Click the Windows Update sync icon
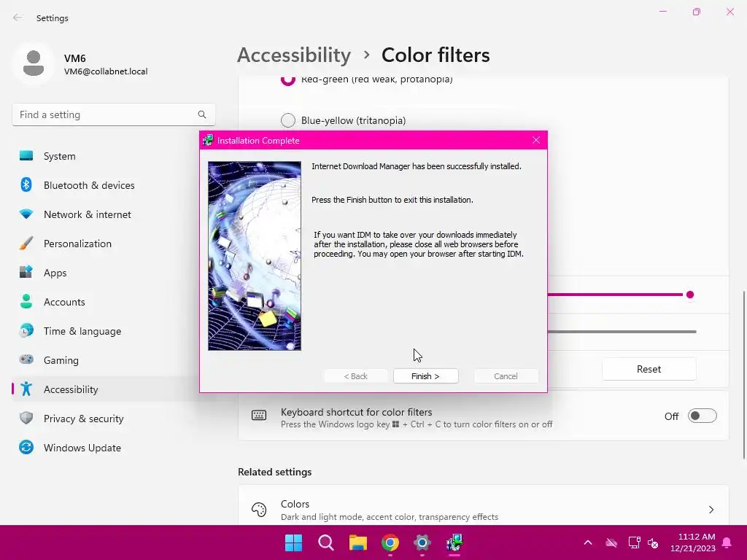Screen dimensions: 747x560 26,447
